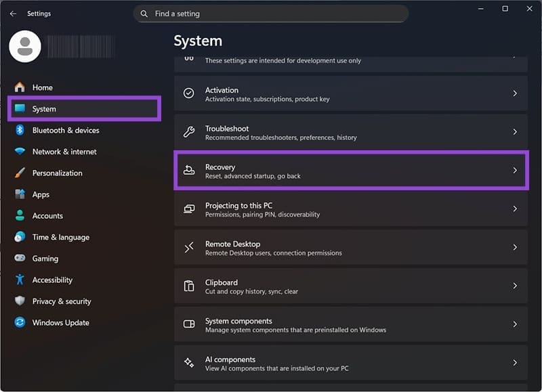Click the Remote Desktop icon
The image size is (542, 392).
190,248
